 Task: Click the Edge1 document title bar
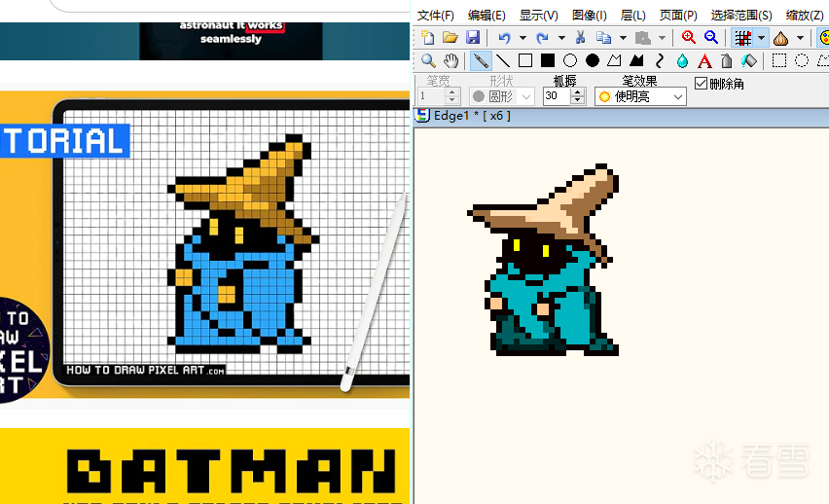tap(621, 116)
